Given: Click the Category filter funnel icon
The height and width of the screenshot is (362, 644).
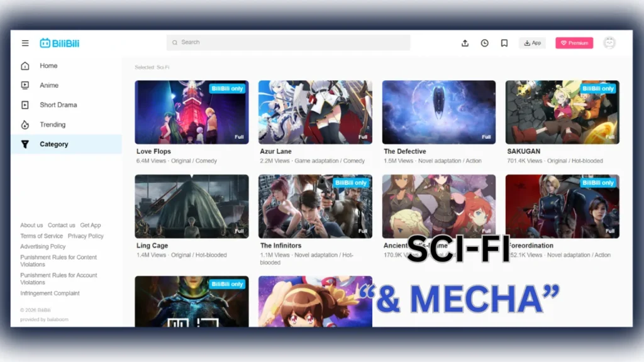Looking at the screenshot, I should click(x=25, y=144).
